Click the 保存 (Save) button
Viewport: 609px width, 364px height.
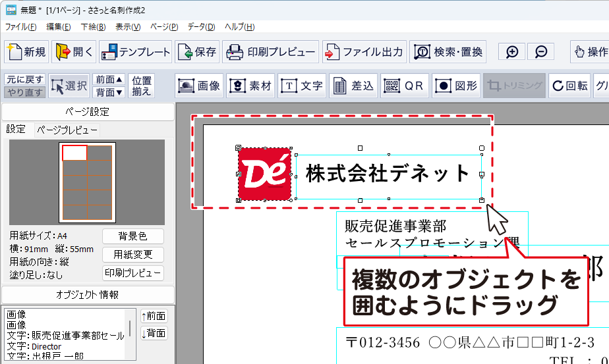[197, 51]
